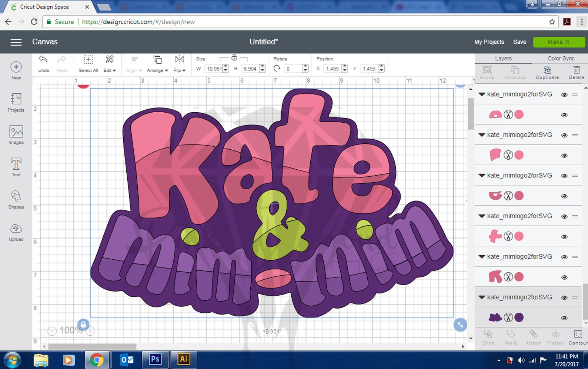Hide the first kate_mimlogo2forSVG group

[x=564, y=95]
